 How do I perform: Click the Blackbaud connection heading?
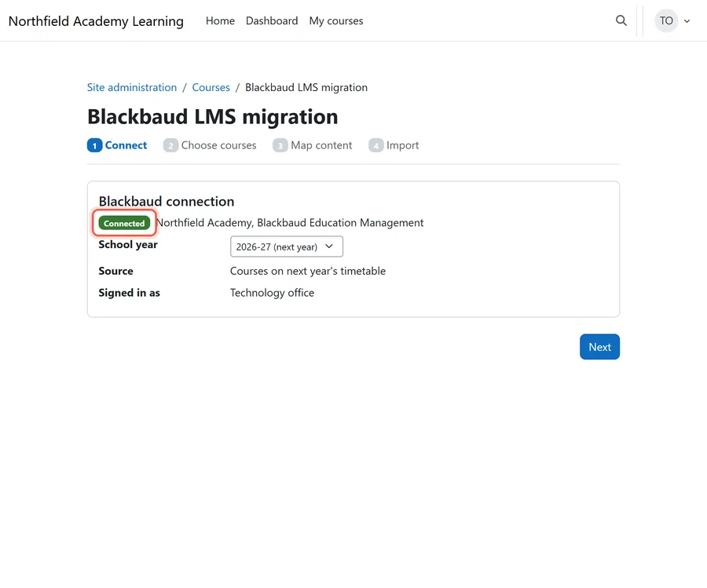click(167, 201)
